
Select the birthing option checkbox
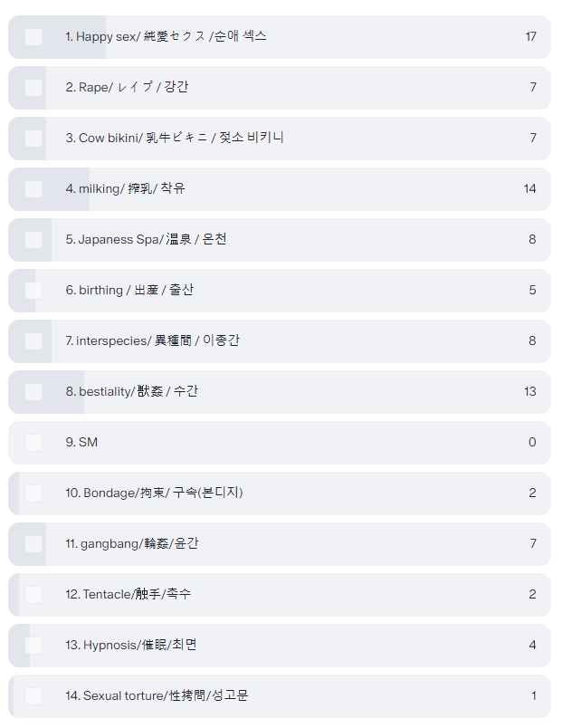coord(33,291)
